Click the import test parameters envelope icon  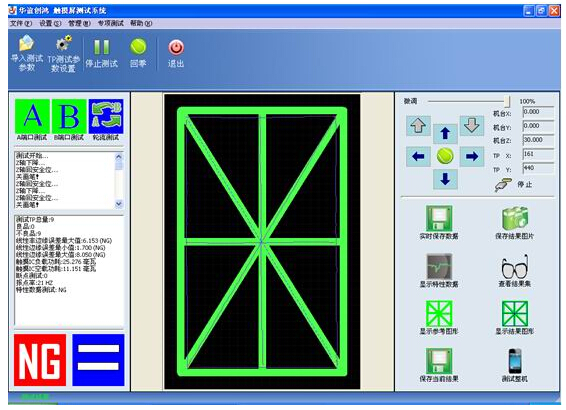(x=26, y=44)
